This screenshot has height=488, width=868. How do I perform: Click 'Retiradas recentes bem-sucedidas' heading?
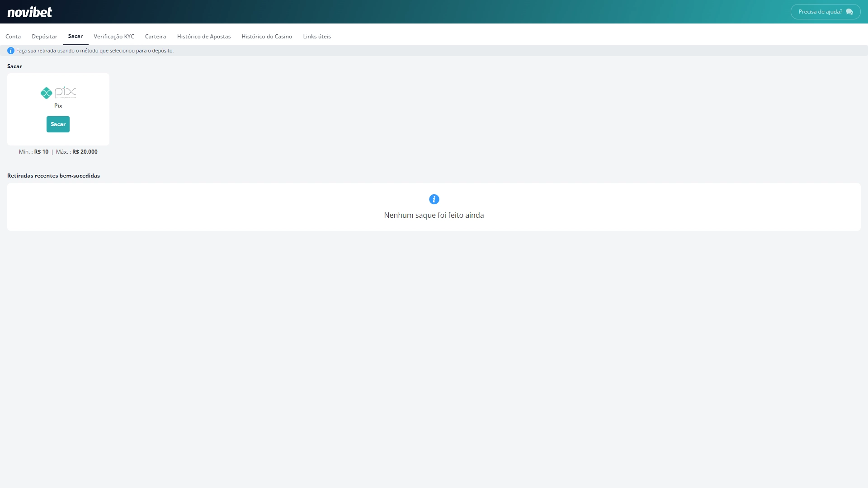click(53, 176)
